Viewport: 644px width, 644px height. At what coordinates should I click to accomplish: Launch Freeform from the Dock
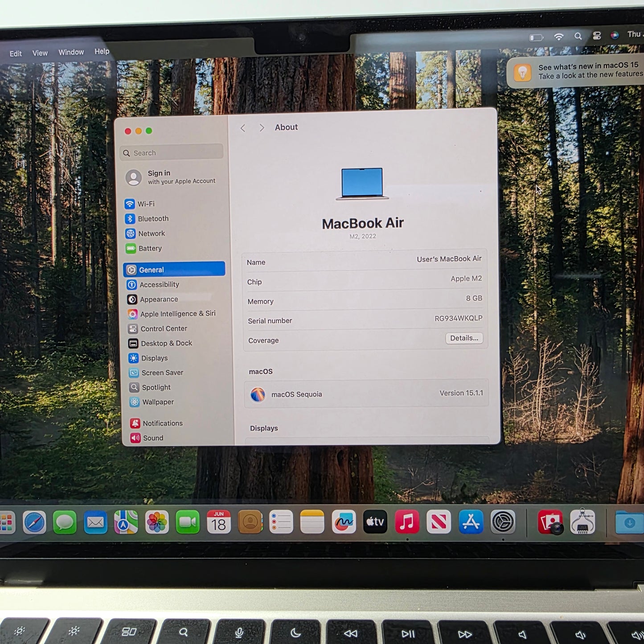click(344, 522)
